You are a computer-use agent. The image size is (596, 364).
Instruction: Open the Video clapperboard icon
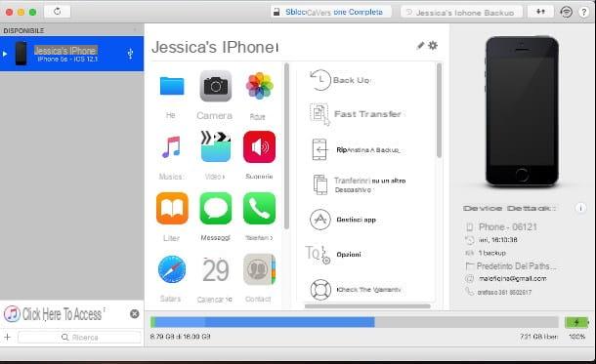(x=216, y=147)
